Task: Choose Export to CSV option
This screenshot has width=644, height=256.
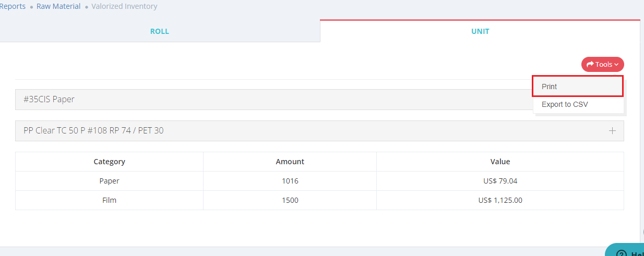Action: point(565,104)
